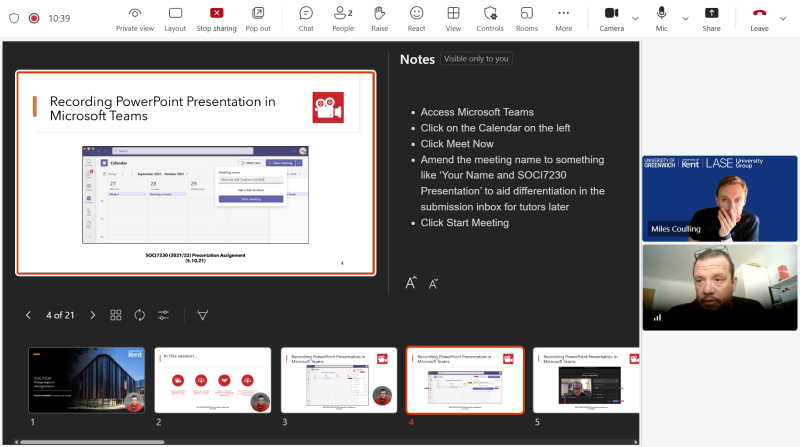This screenshot has height=447, width=800.
Task: Expand the Mic options arrow
Action: pos(685,18)
